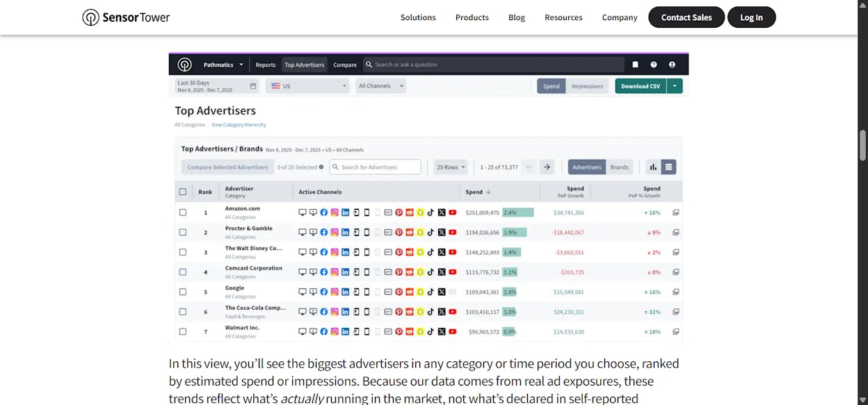This screenshot has width=868, height=405.
Task: Click YouTube channel icon in Procter & Gamble row
Action: [453, 232]
